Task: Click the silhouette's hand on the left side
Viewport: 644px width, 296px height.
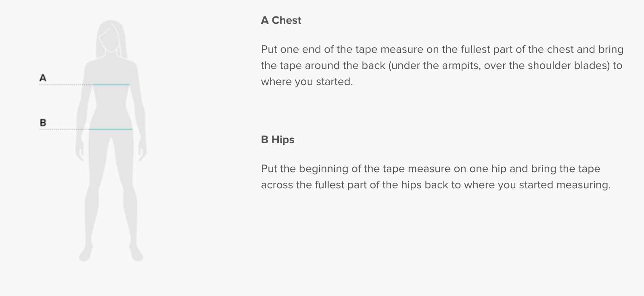Action: tap(80, 152)
